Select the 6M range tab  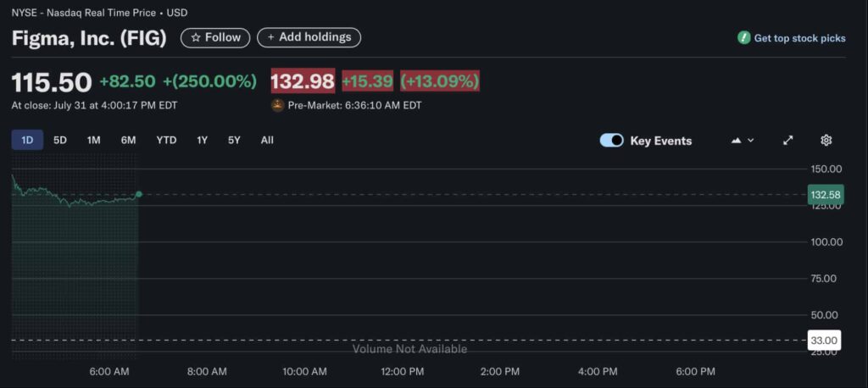point(129,140)
